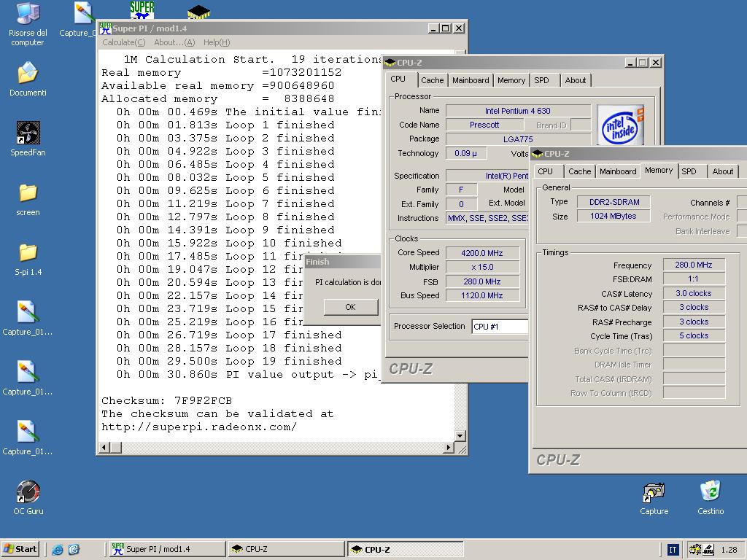747x560 pixels.
Task: Click Internet Explorer quick launch icon
Action: (x=57, y=550)
